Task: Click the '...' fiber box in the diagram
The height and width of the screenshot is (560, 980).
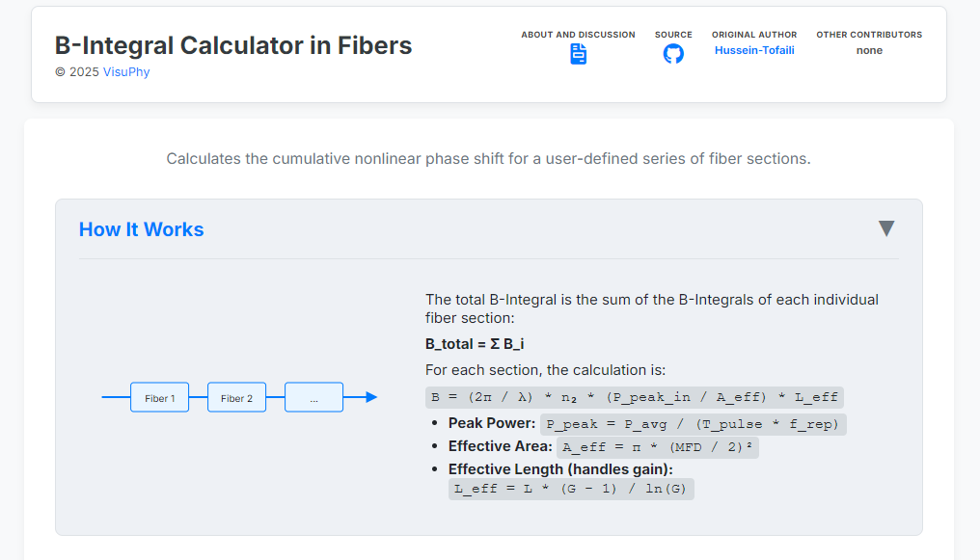Action: coord(313,396)
